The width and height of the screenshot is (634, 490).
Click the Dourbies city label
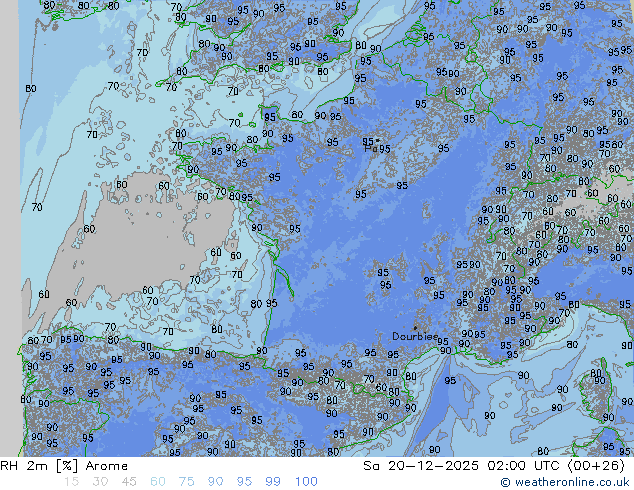pyautogui.click(x=414, y=336)
